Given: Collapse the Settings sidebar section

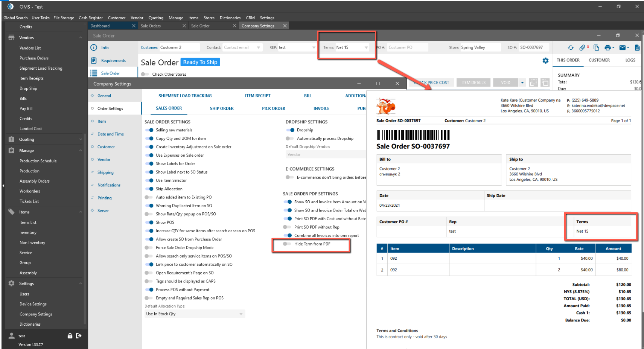Looking at the screenshot, I should (x=81, y=283).
